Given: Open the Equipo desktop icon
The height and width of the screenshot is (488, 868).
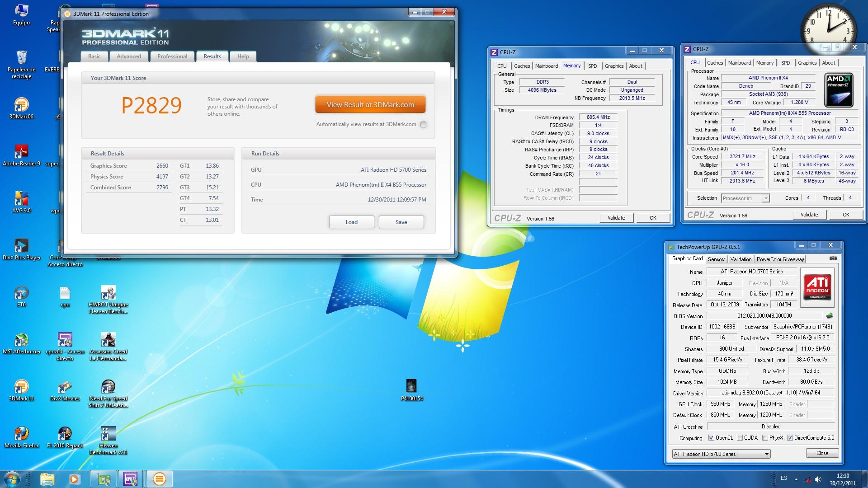Looking at the screenshot, I should pos(21,15).
